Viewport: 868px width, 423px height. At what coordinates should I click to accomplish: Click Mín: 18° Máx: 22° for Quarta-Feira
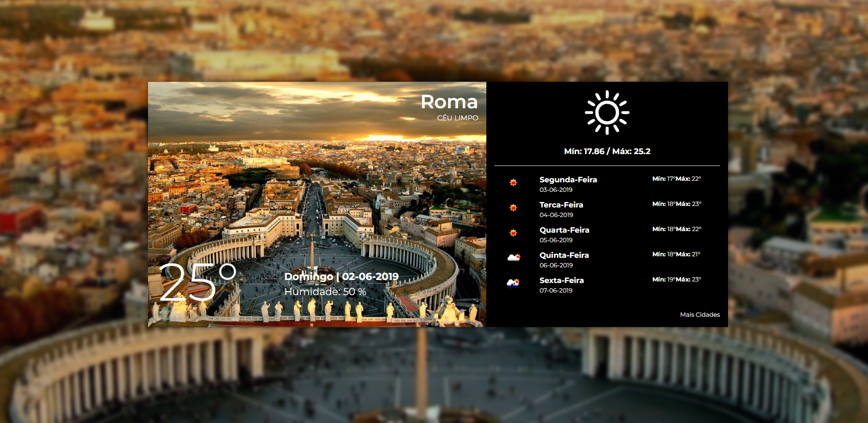(677, 229)
